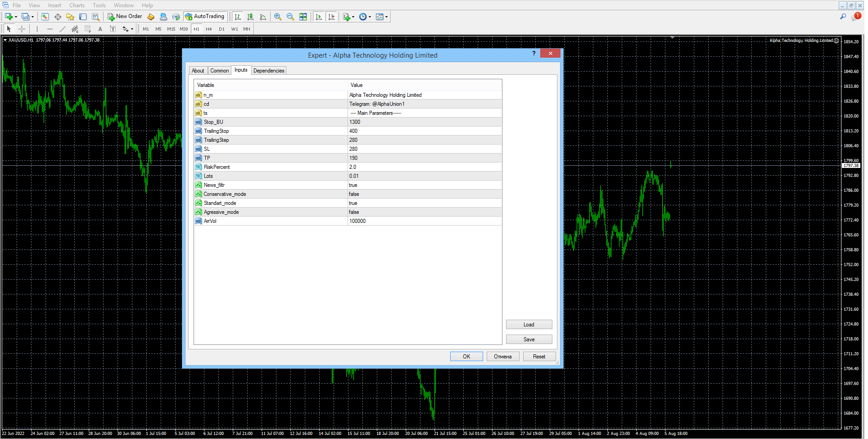Switch to the M15 timeframe
This screenshot has height=439, width=868.
(171, 29)
